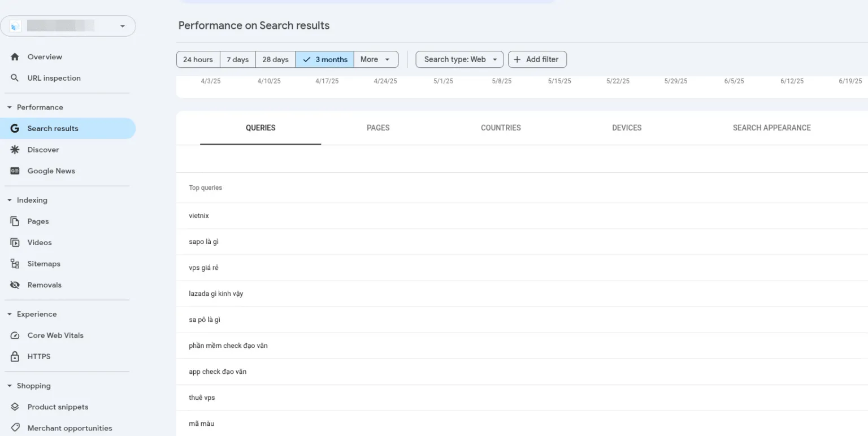Click the Overview home icon
Image resolution: width=868 pixels, height=436 pixels.
tap(15, 57)
